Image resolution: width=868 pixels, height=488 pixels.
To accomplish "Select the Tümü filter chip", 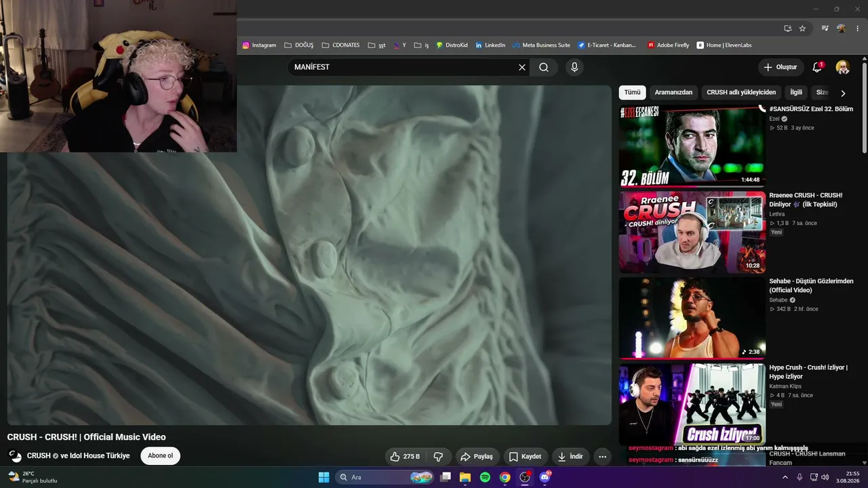I will pos(632,92).
